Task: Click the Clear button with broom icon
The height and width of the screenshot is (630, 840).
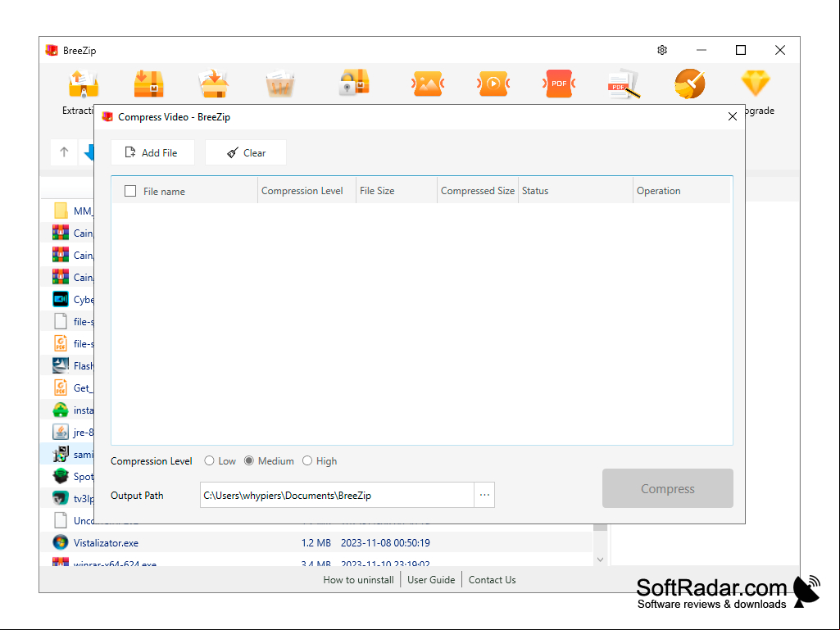Action: point(246,152)
